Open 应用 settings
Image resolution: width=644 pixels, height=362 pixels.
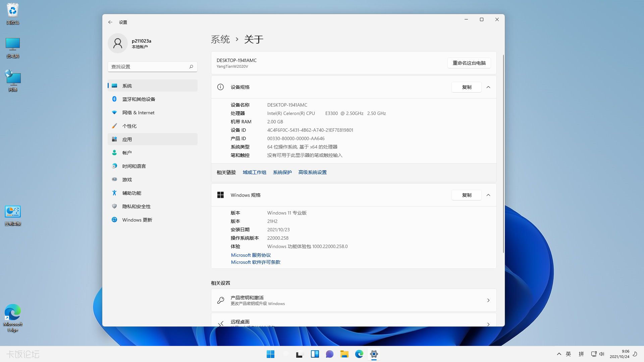[x=153, y=139]
